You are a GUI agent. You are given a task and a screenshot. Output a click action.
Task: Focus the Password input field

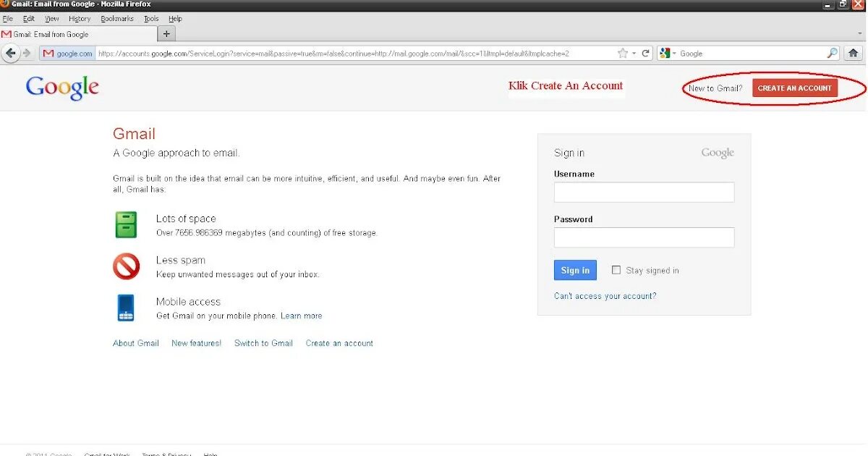coord(644,237)
